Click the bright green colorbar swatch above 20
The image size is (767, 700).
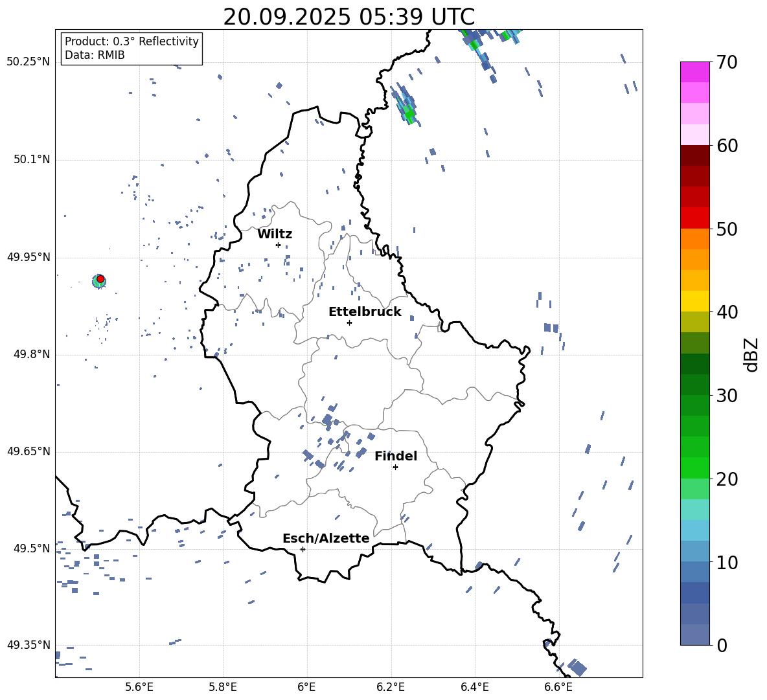(694, 468)
